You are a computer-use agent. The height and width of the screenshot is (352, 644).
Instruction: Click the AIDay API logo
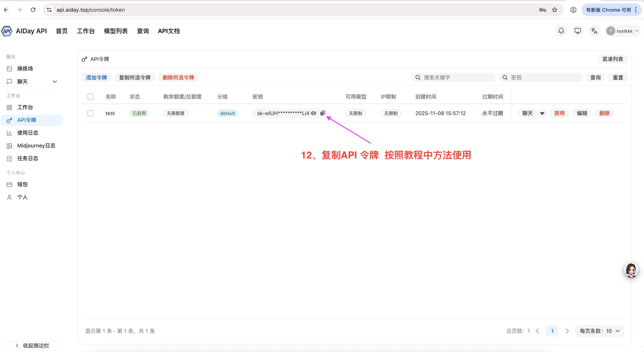click(x=7, y=31)
